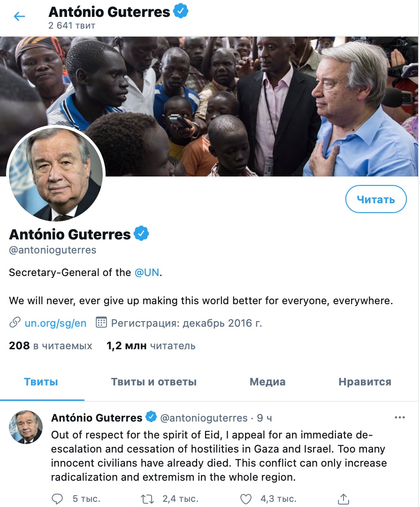420x507 pixels.
Task: Open the three-dot tweet options menu
Action: 400,417
